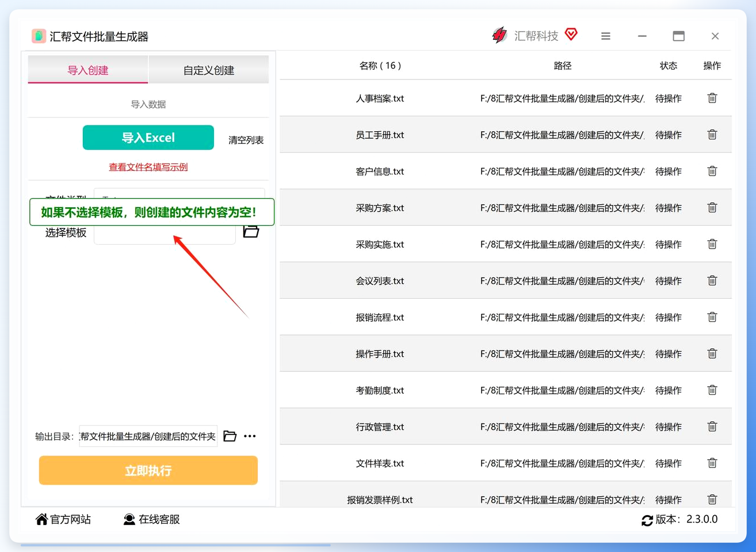Remove 考勤制度.txt via trash icon

712,390
